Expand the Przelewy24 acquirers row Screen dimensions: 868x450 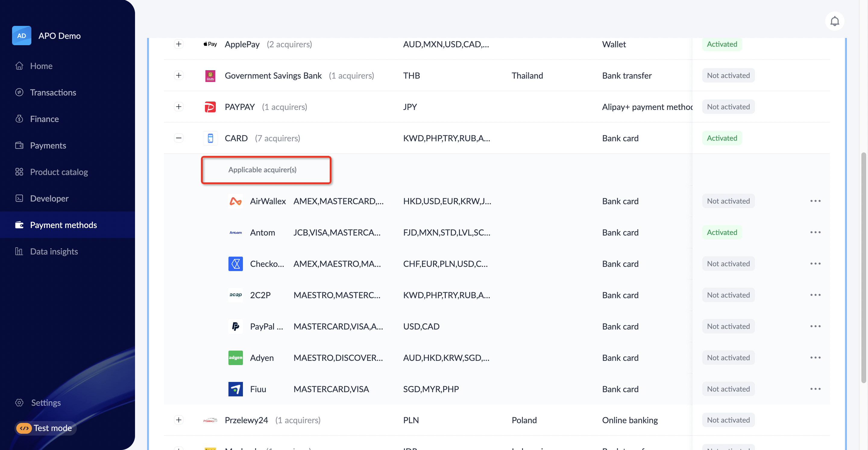point(179,420)
